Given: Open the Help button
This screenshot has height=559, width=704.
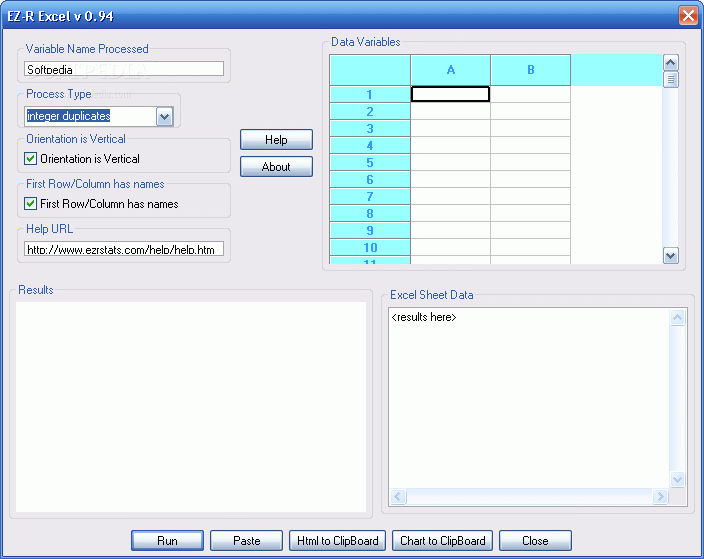Looking at the screenshot, I should click(276, 140).
